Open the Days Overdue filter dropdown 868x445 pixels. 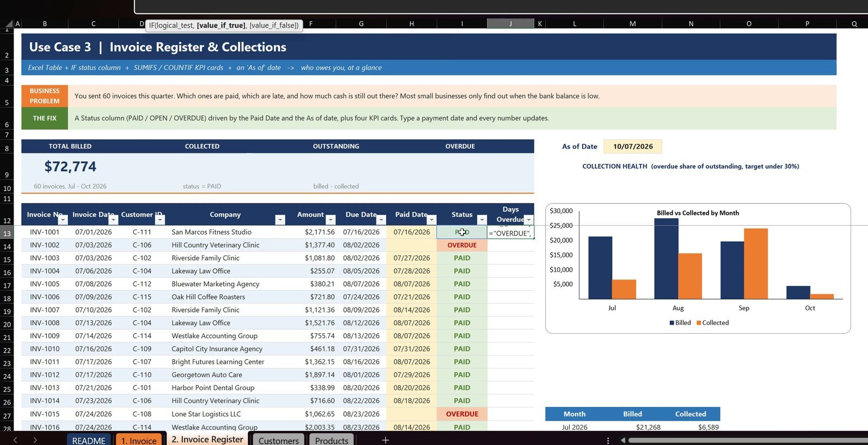click(528, 220)
